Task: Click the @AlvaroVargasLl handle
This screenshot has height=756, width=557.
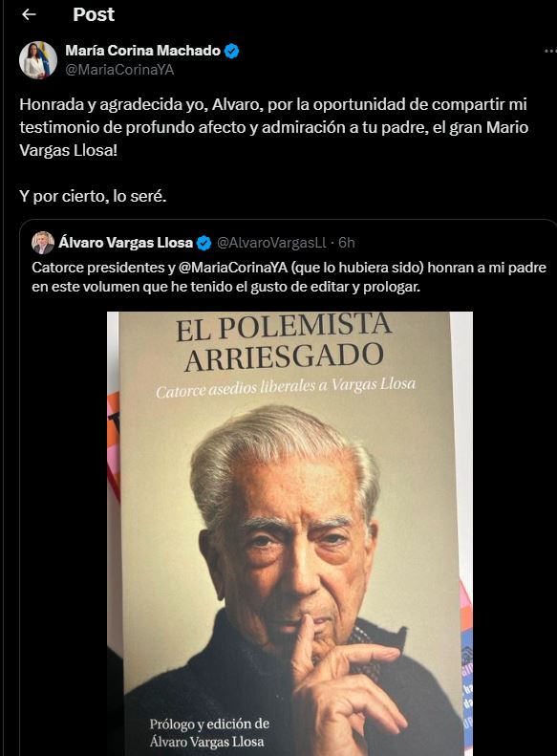Action: tap(271, 243)
